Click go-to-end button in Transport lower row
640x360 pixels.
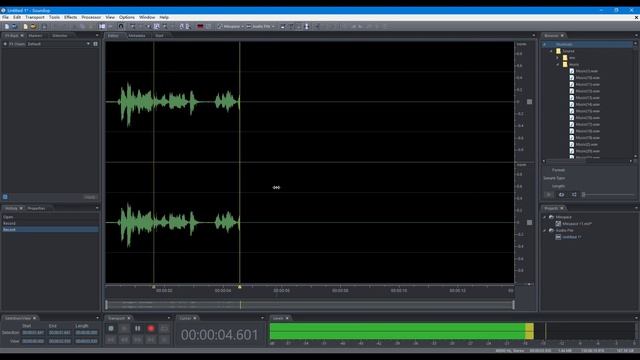(x=151, y=340)
